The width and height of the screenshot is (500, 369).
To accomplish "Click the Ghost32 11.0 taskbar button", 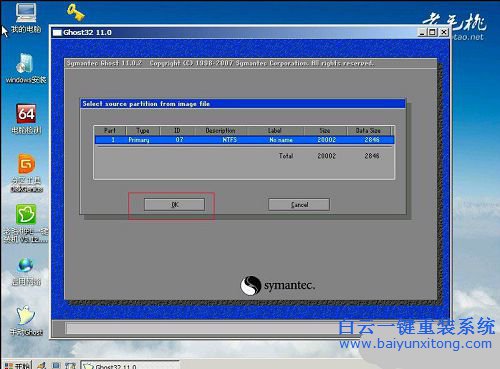I will pyautogui.click(x=130, y=365).
